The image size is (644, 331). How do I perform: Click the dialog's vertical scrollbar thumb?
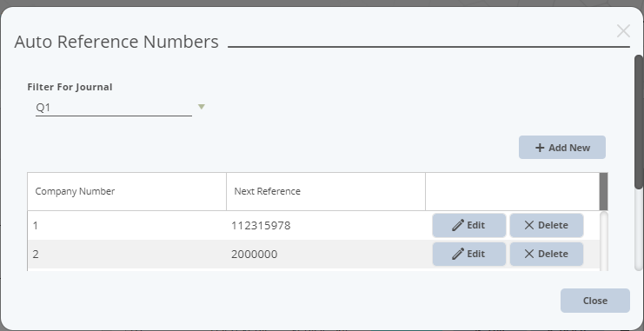(638, 122)
